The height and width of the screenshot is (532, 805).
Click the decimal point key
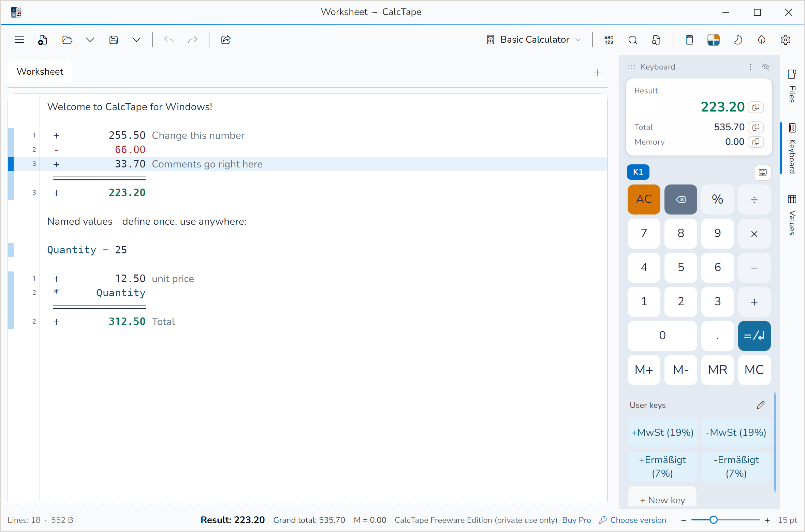(718, 336)
